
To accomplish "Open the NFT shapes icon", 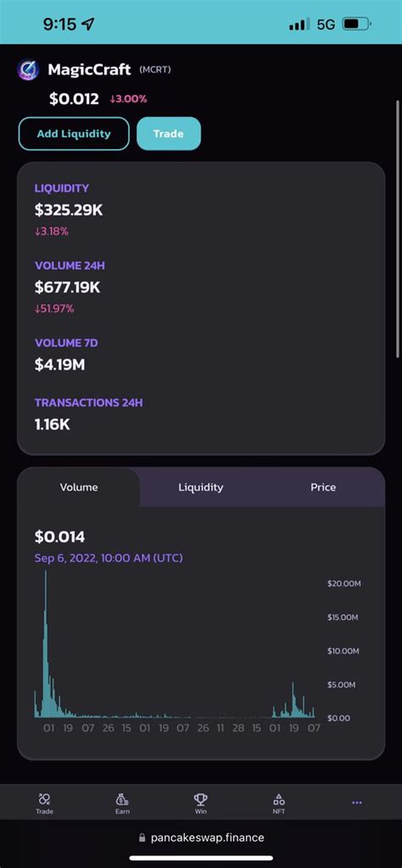I will pyautogui.click(x=279, y=799).
